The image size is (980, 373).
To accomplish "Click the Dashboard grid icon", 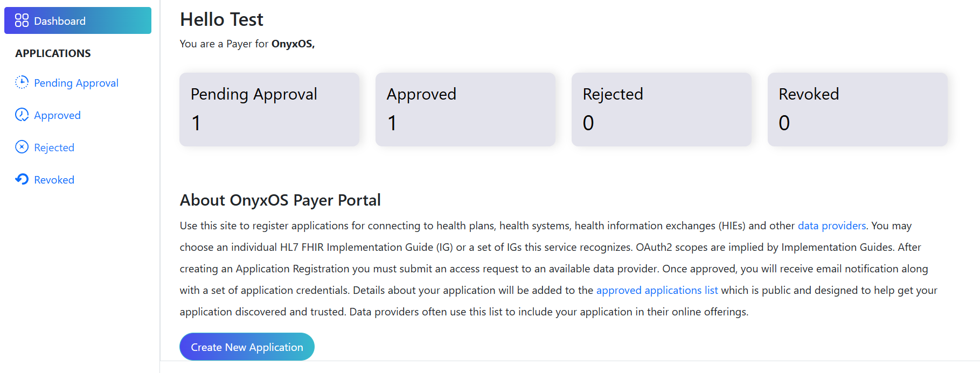I will [x=22, y=20].
